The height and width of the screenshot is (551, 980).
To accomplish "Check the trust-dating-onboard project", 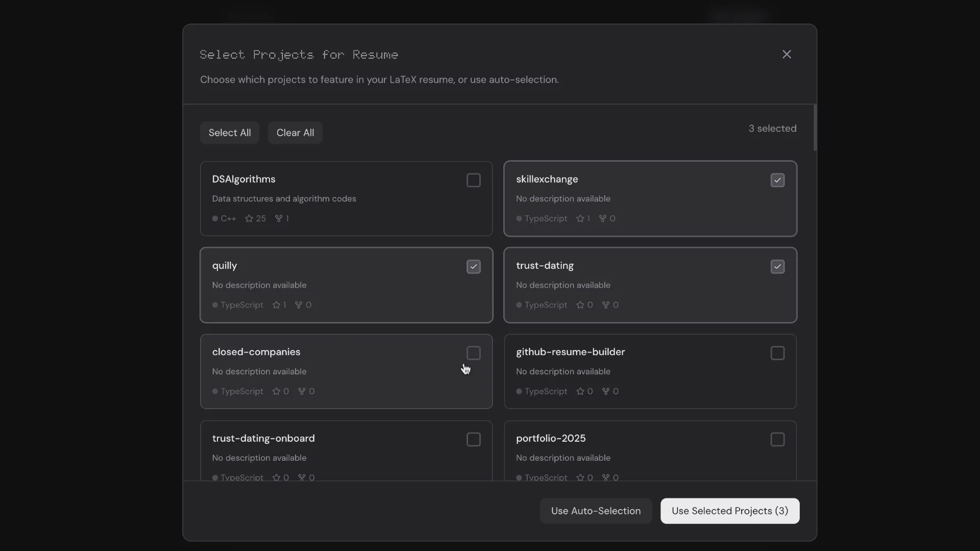I will 474,439.
